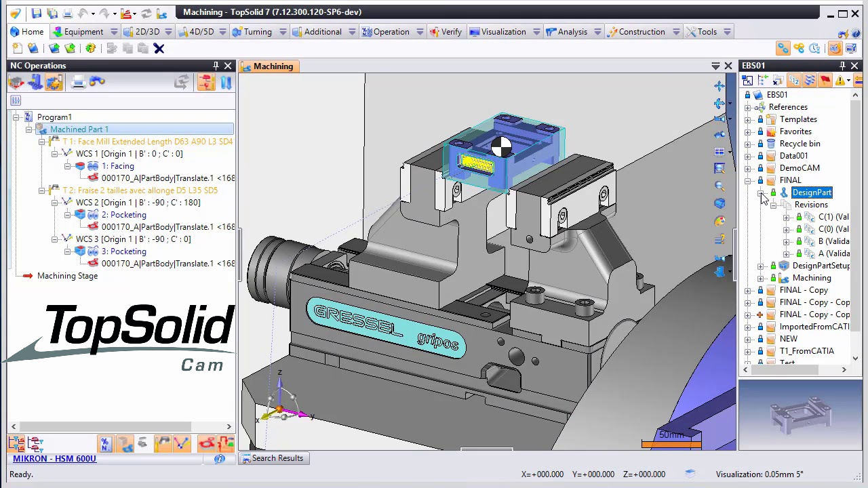868x488 pixels.
Task: Click the delete X icon in Home toolbar
Action: 159,48
